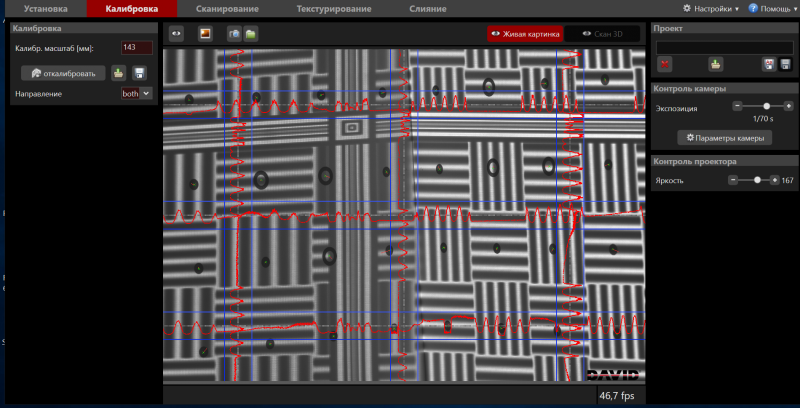
Task: Expand the Направление dropdown
Action: [146, 93]
